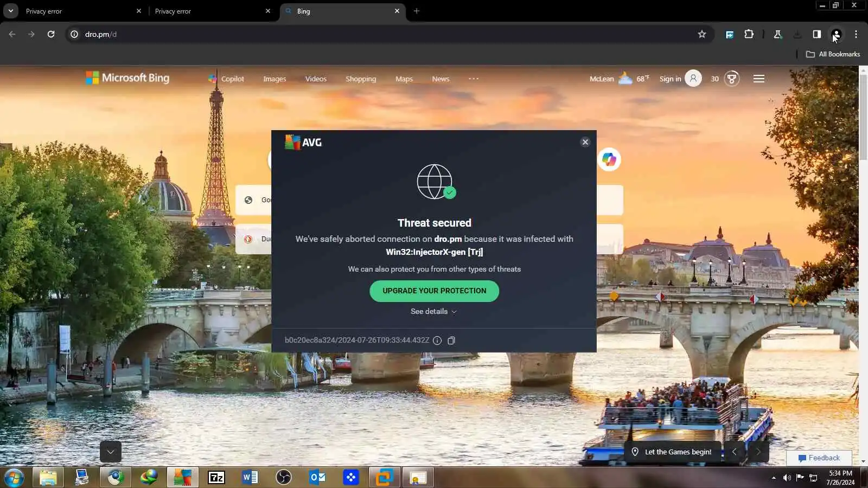View site information icon in address bar
This screenshot has width=868, height=488.
tap(74, 34)
